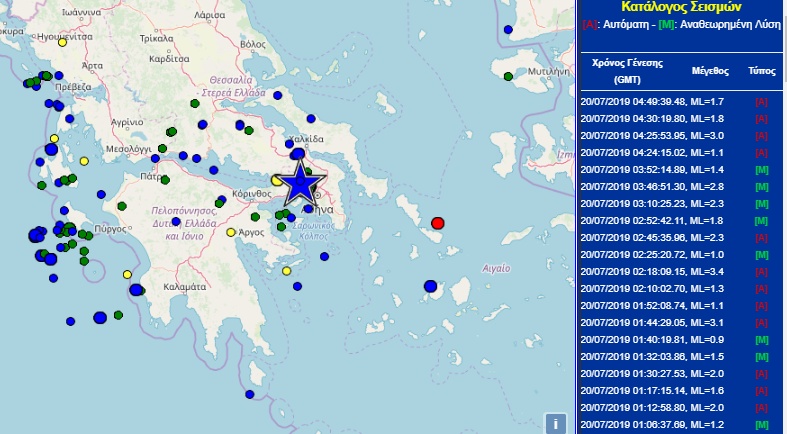Click the yellow marker beside Άργος

[231, 232]
